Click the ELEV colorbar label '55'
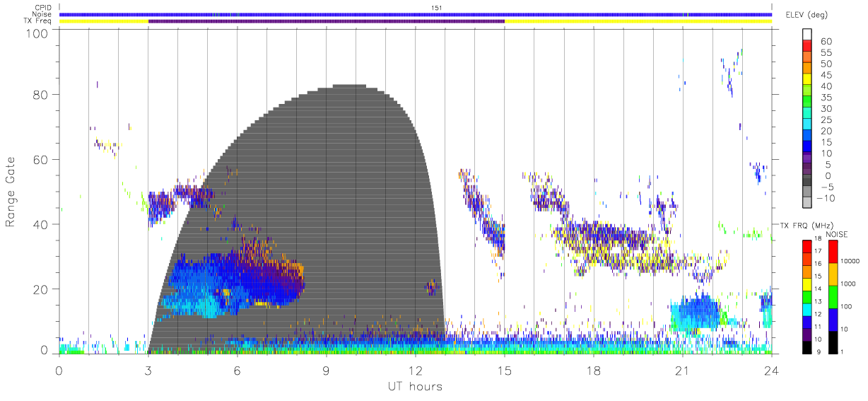The width and height of the screenshot is (868, 401). [826, 53]
